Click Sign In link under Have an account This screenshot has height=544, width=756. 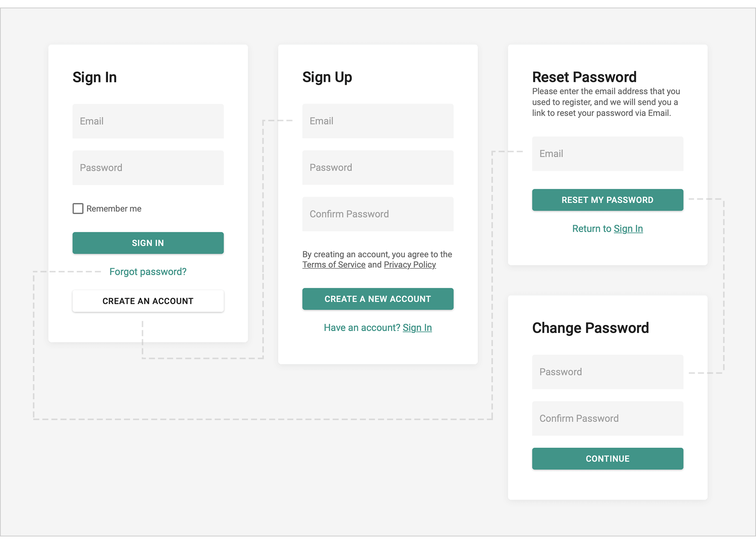pyautogui.click(x=417, y=328)
